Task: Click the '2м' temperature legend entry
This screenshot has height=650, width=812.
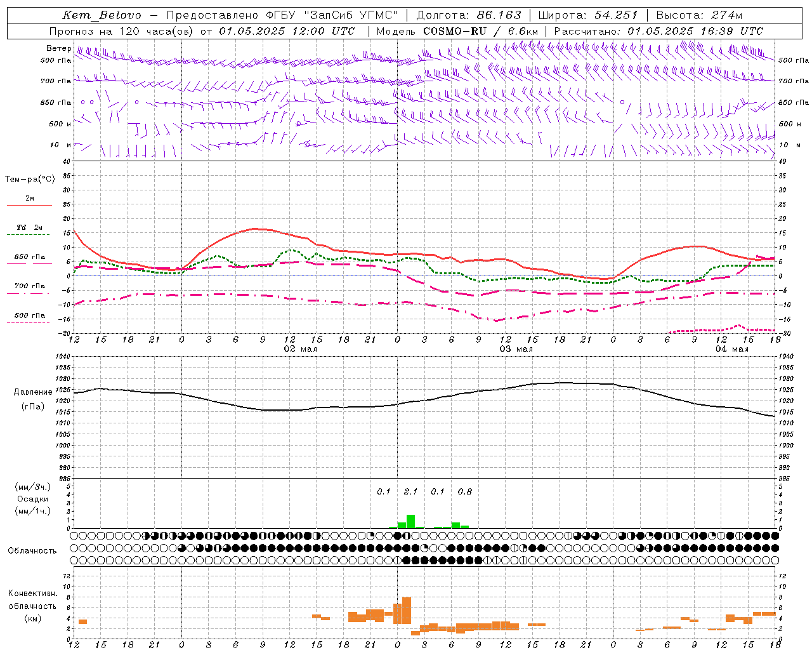Action: tap(30, 199)
